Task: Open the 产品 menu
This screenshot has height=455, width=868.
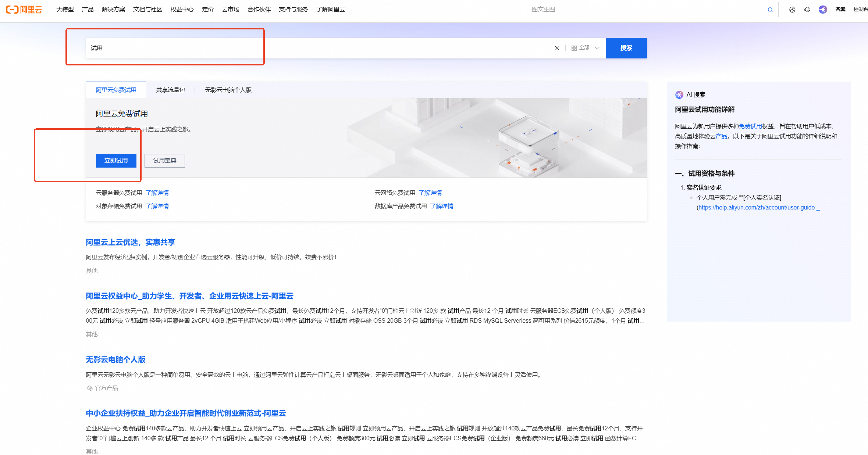Action: point(88,10)
